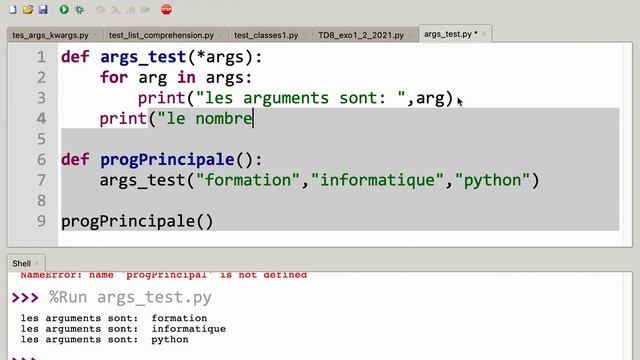Click the greyed-out Step out icon

[131, 9]
